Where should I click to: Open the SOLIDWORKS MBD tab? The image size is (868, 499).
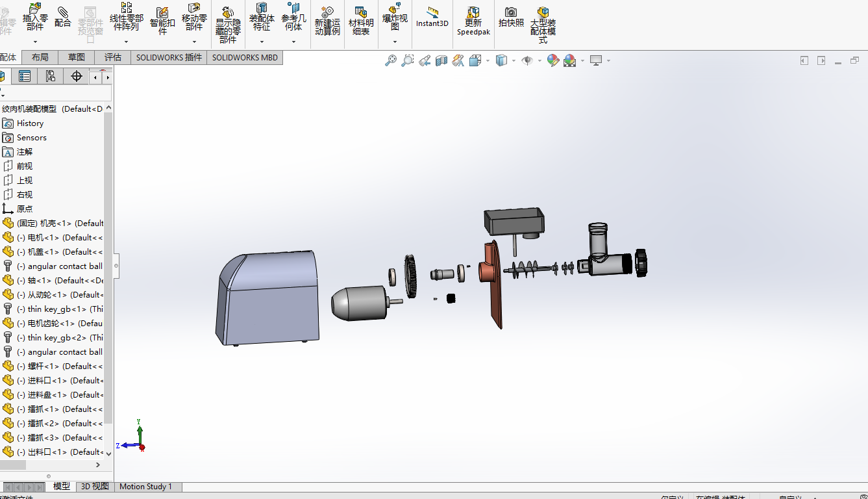245,57
